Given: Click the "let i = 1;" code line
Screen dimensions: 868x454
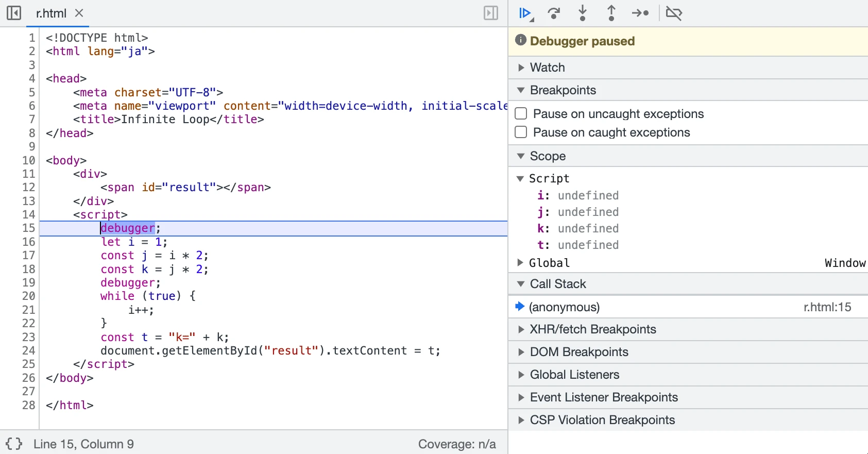Looking at the screenshot, I should (x=134, y=242).
